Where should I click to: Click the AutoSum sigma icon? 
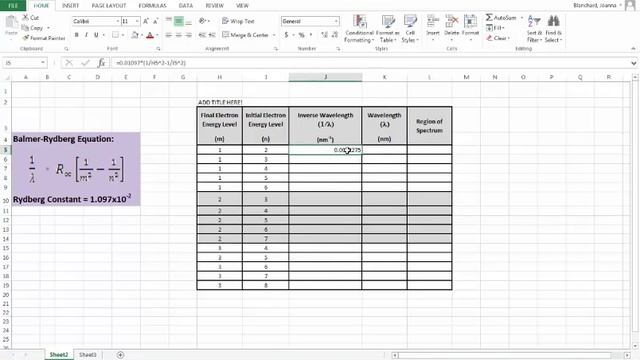click(489, 18)
